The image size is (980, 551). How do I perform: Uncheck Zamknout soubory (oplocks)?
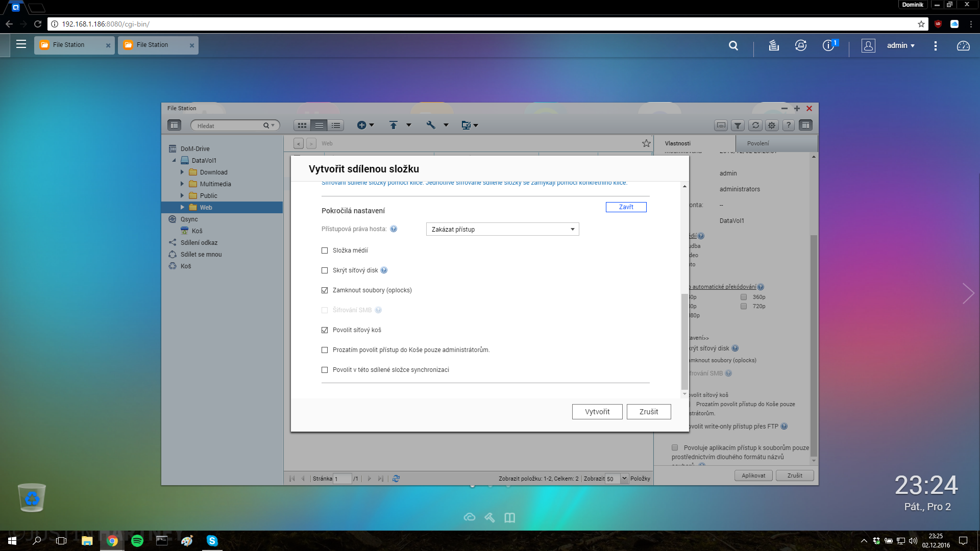(325, 290)
